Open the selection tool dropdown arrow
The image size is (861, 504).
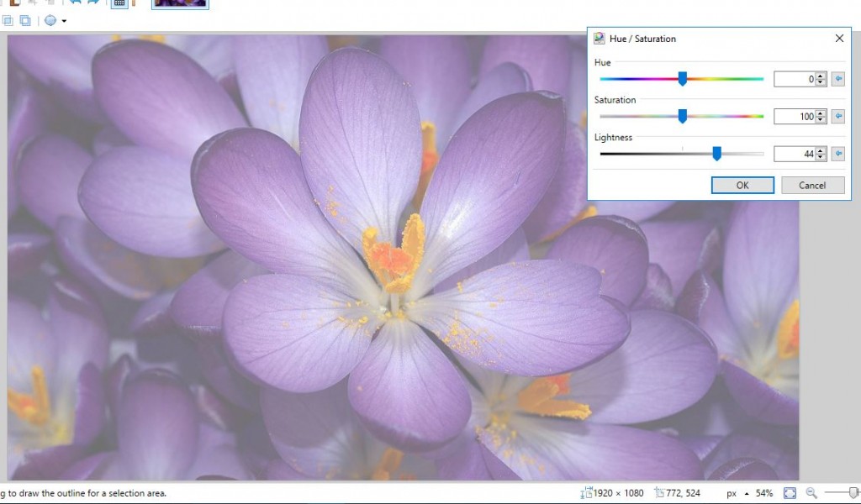click(64, 21)
